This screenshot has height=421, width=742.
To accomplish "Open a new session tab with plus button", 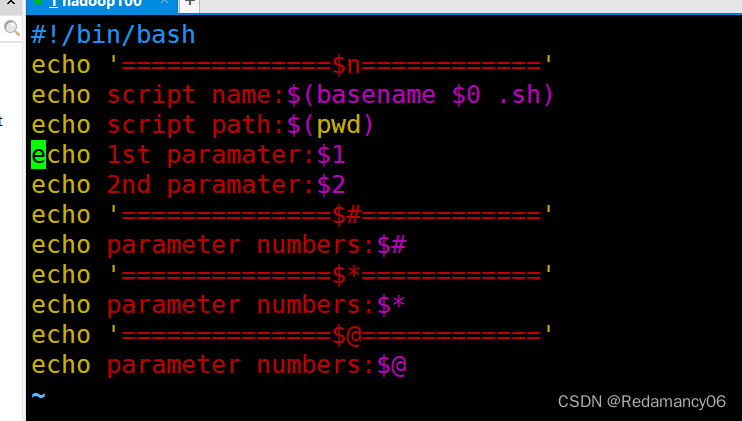I will [x=189, y=4].
